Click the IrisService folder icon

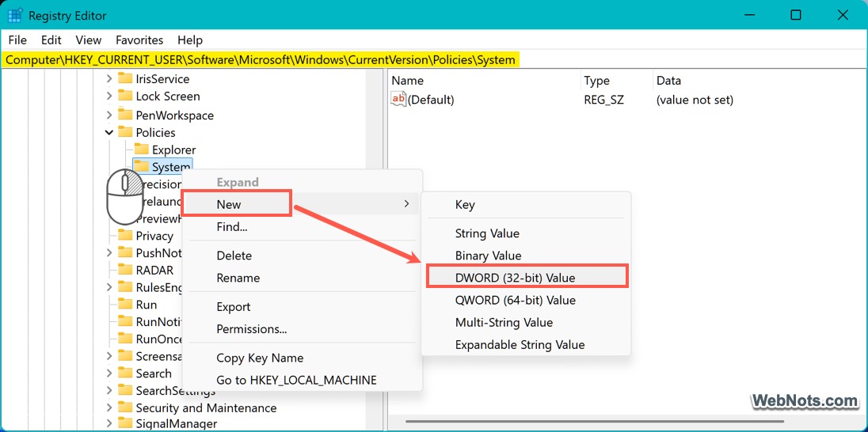click(125, 78)
